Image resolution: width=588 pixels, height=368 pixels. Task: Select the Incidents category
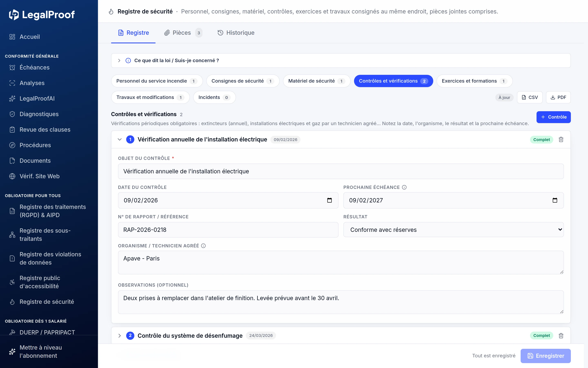(x=214, y=97)
